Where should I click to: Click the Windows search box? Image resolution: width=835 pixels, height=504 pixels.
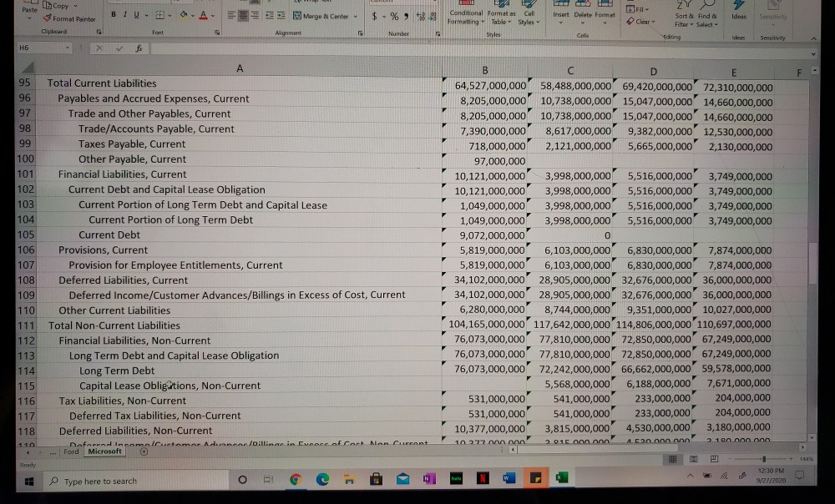coord(138,481)
